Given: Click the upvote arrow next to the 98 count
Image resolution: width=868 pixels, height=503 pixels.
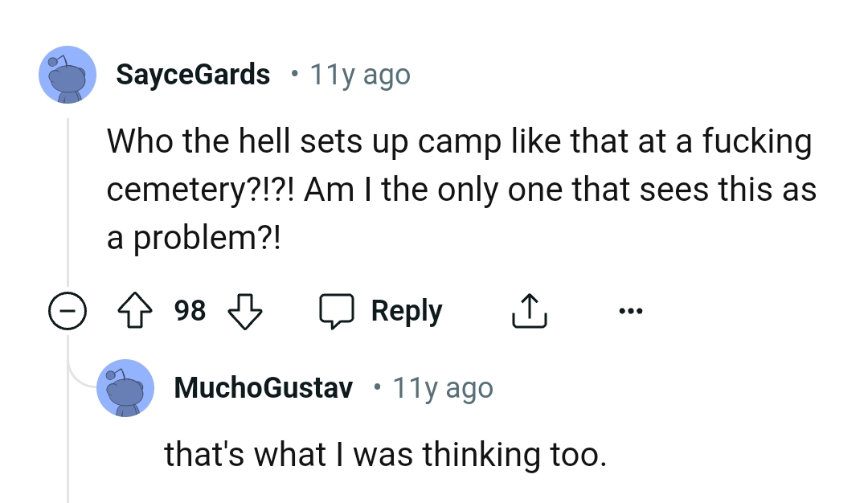Looking at the screenshot, I should click(135, 310).
